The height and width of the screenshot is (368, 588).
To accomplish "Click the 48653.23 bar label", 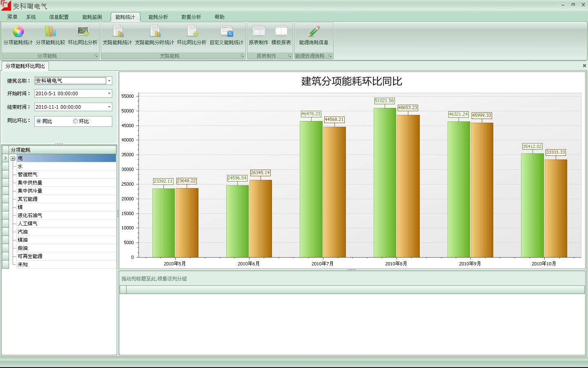I will (408, 108).
